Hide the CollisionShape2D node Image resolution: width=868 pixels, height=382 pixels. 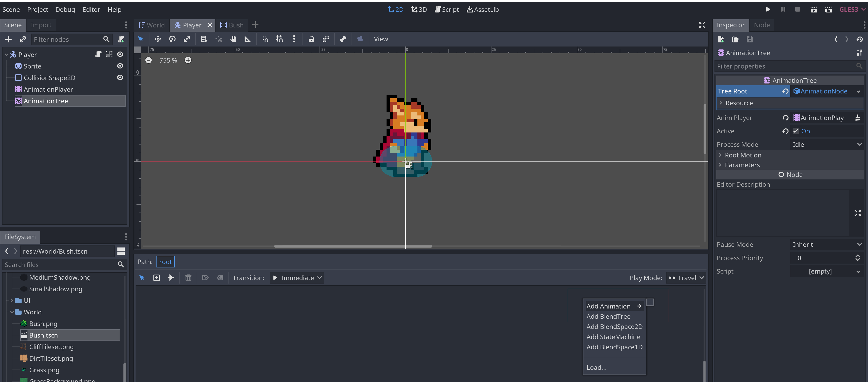(120, 77)
